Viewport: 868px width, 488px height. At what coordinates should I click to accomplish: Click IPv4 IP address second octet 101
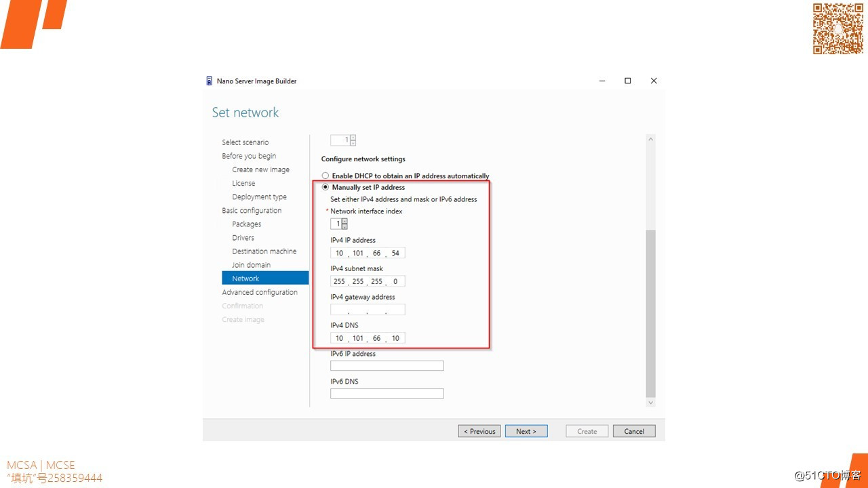pos(358,253)
